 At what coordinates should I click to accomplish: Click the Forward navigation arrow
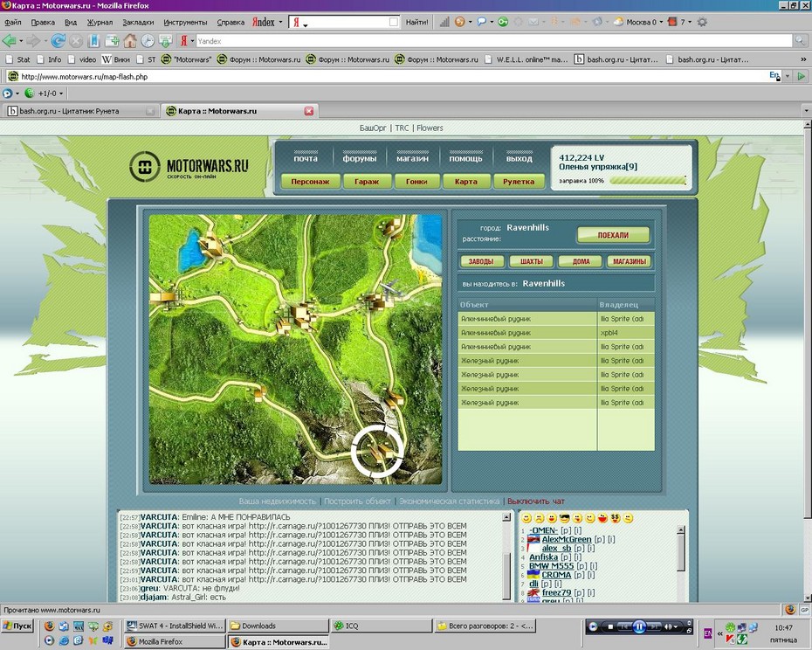click(33, 40)
